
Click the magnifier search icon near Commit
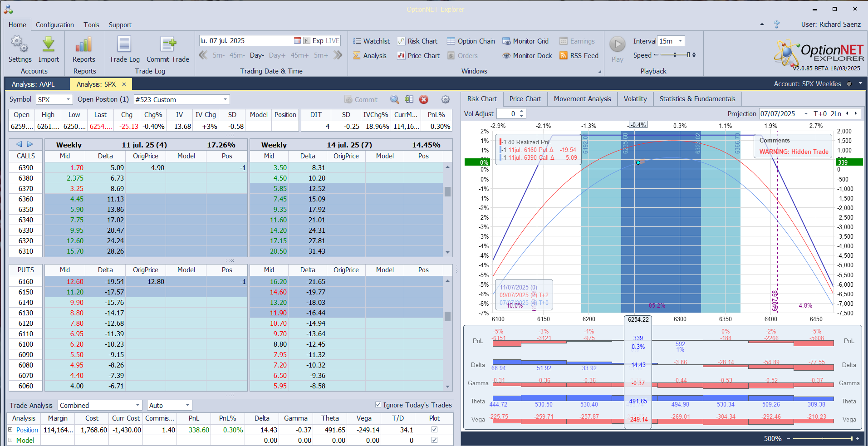tap(395, 99)
